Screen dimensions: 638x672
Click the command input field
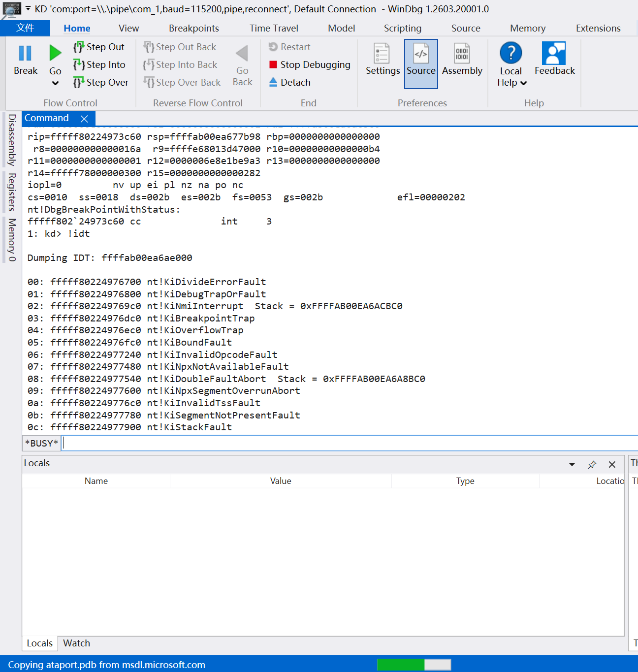click(350, 443)
